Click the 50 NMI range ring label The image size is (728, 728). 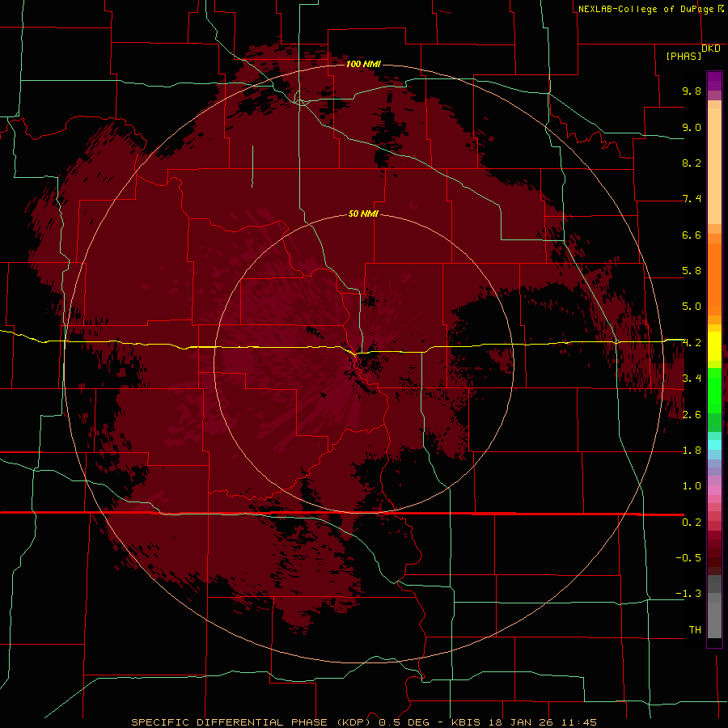coord(363,214)
